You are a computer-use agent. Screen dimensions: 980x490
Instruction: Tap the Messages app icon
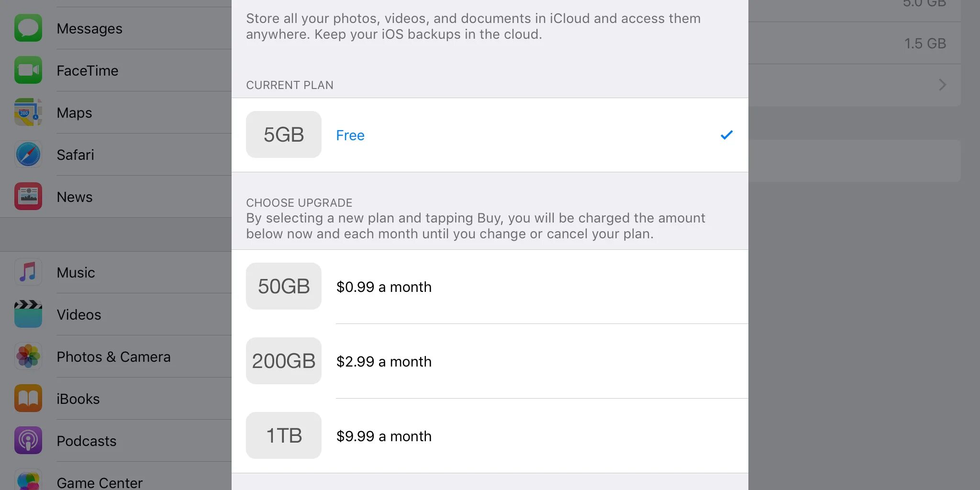[28, 28]
